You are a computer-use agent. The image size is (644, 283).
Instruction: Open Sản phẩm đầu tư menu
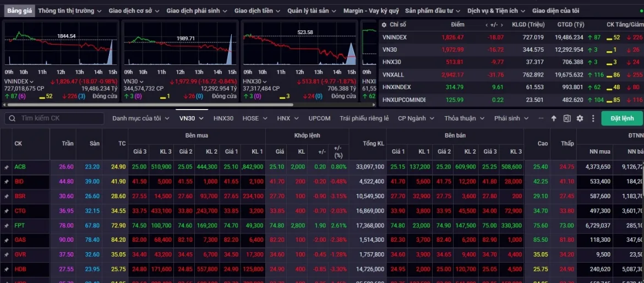(433, 10)
